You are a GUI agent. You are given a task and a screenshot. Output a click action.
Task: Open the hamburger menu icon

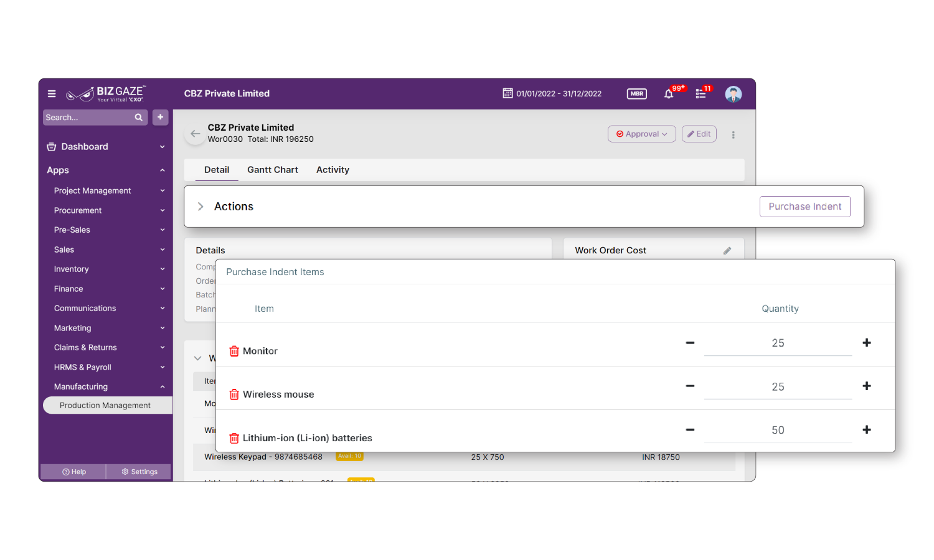(x=52, y=94)
